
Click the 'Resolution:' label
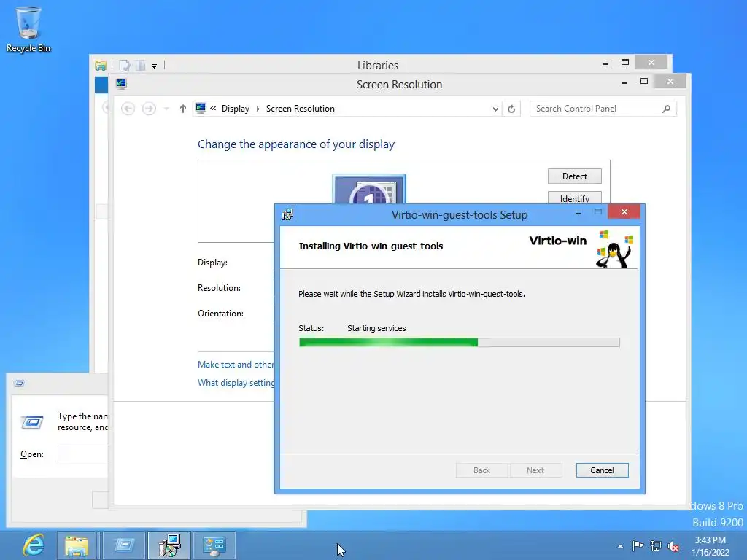pos(219,288)
